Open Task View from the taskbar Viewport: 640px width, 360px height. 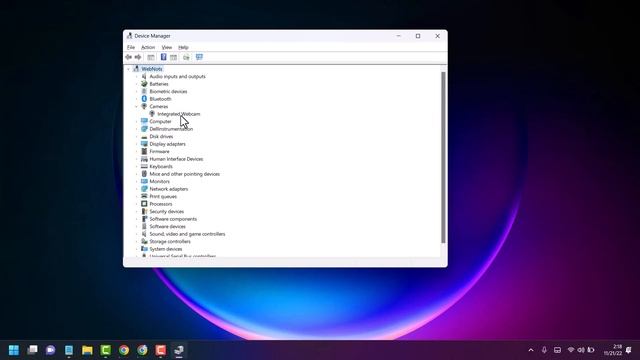click(x=32, y=350)
